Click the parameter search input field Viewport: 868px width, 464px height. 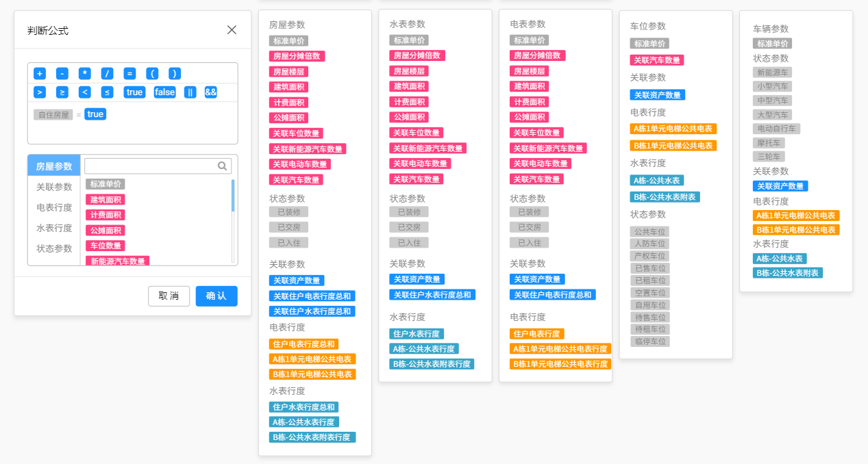click(151, 166)
